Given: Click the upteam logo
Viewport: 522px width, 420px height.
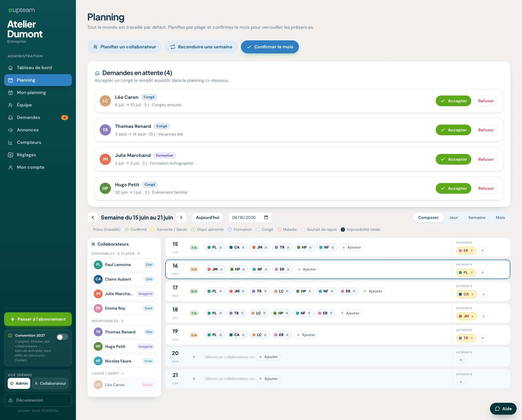Looking at the screenshot, I should [21, 10].
